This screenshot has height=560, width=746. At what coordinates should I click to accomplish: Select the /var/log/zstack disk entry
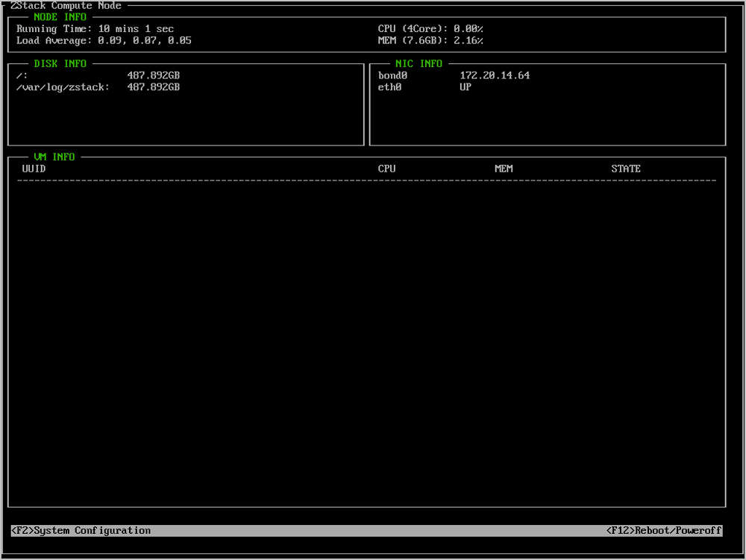click(63, 87)
